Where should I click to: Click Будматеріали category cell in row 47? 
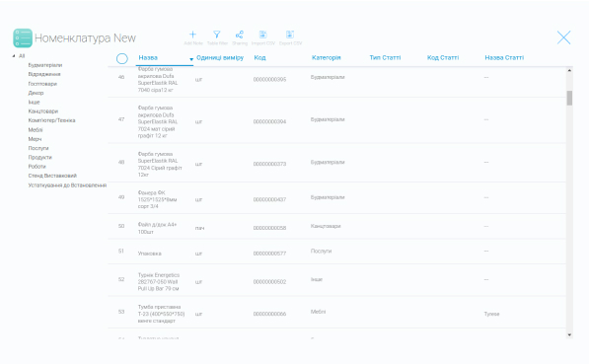(328, 119)
